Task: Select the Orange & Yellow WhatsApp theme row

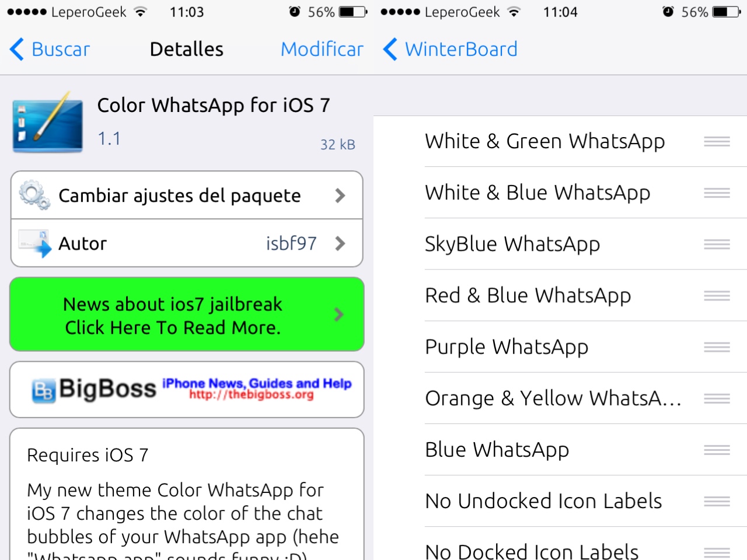Action: tap(560, 398)
